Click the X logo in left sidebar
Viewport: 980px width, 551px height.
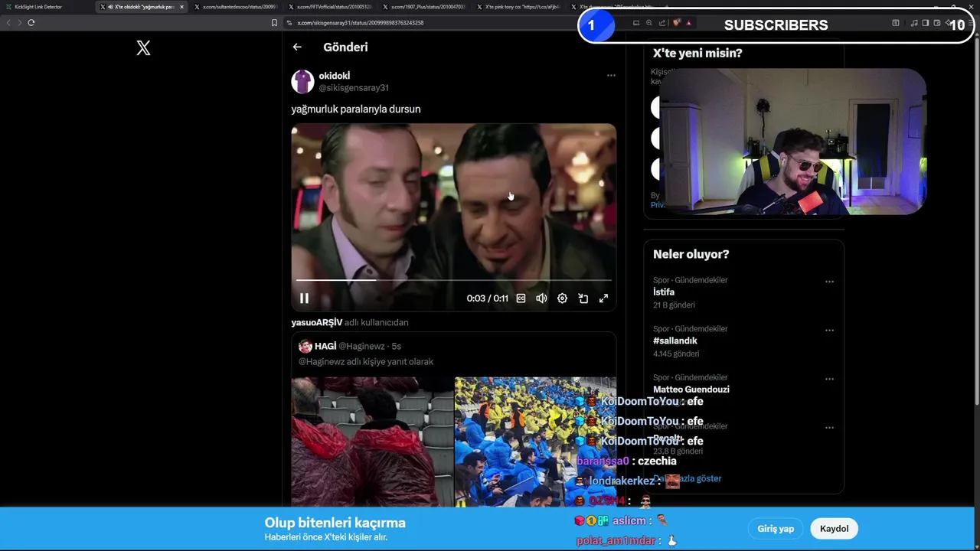point(143,48)
